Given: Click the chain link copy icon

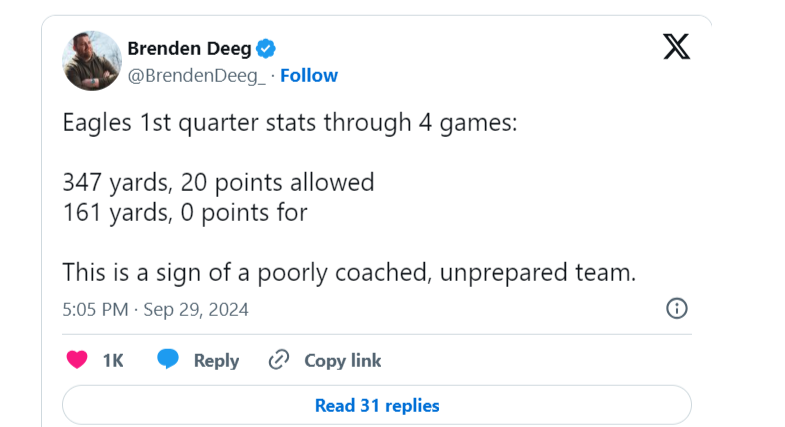Looking at the screenshot, I should pyautogui.click(x=279, y=360).
